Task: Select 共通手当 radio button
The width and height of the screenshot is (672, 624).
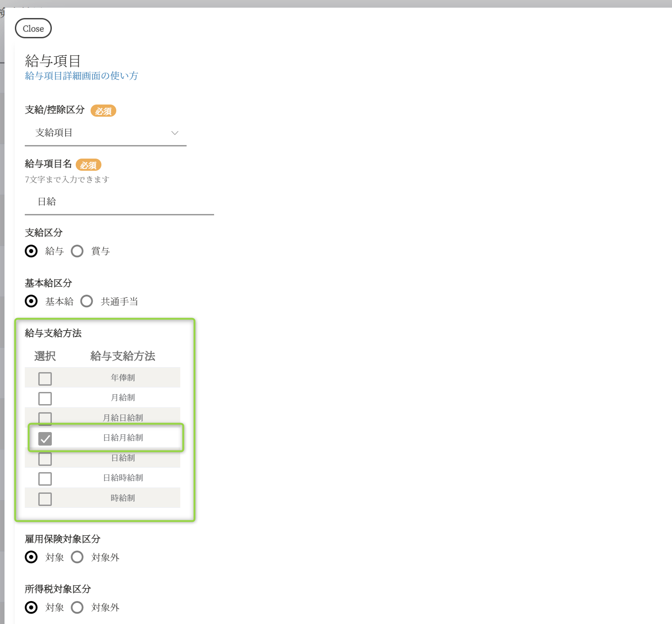Action: pos(87,301)
